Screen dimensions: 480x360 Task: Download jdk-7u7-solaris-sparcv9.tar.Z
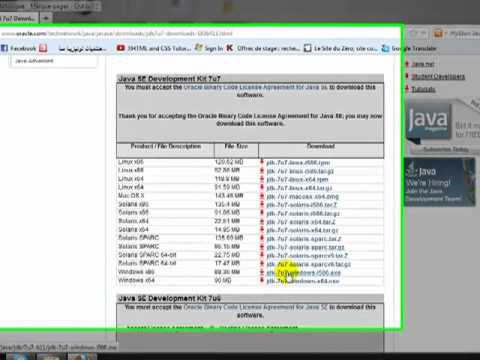[x=307, y=256]
